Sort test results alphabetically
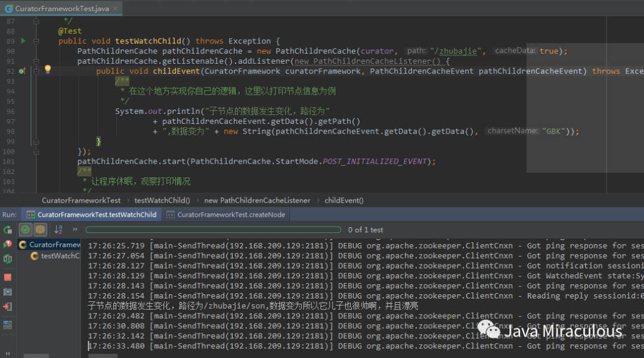644x358 pixels. click(x=58, y=230)
